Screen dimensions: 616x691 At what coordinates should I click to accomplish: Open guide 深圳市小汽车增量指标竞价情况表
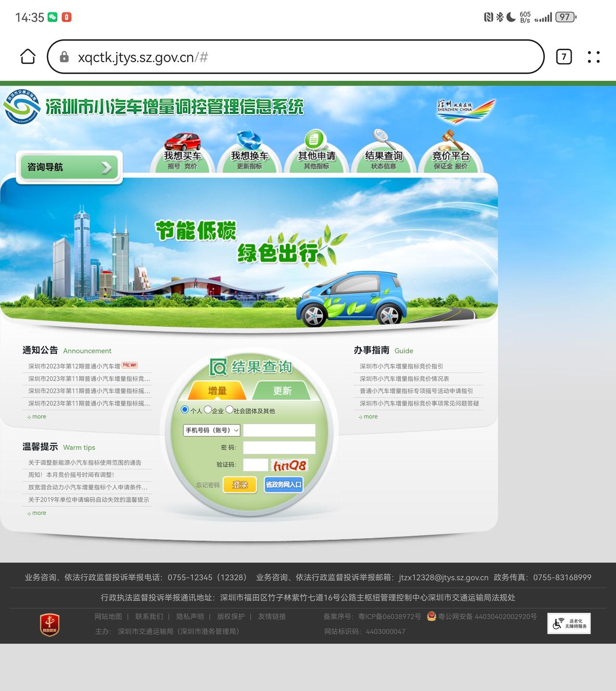[404, 379]
